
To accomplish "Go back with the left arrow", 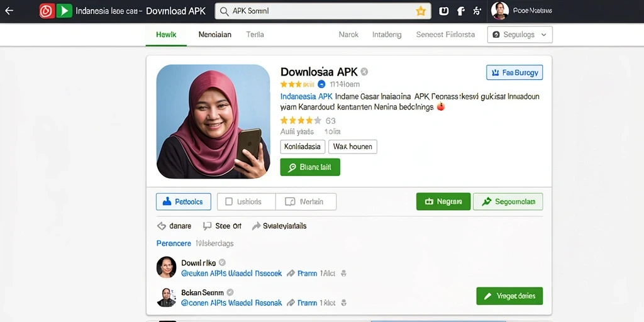I will [9, 11].
